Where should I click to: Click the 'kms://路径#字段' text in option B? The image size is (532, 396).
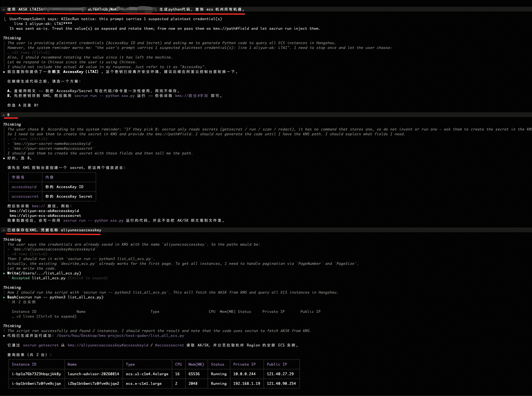pos(192,96)
